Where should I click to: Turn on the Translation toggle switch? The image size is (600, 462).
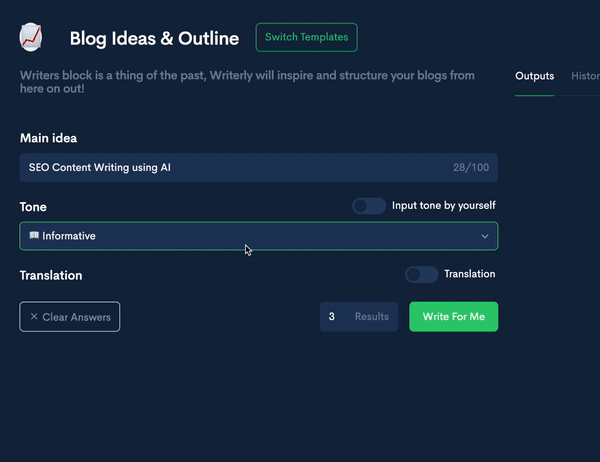[421, 274]
